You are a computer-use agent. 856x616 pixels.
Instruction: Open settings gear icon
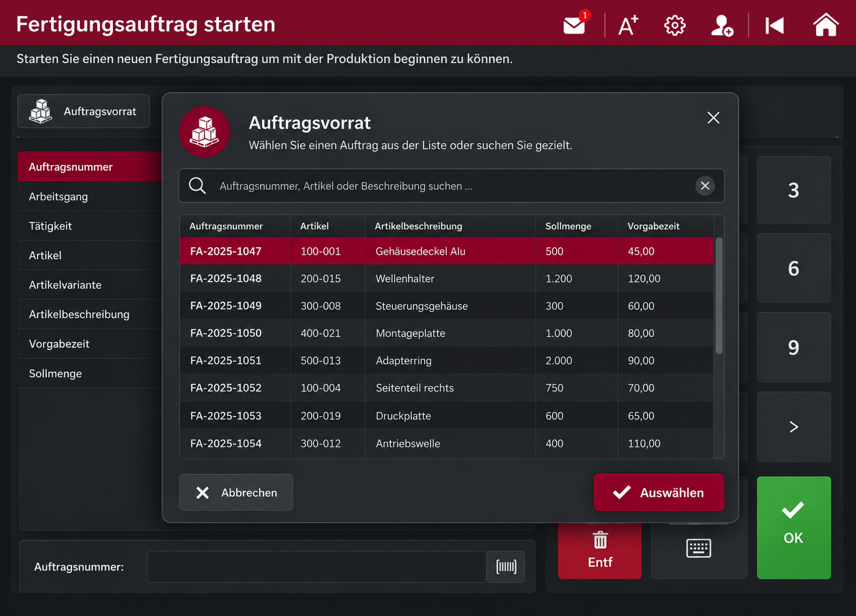coord(675,25)
